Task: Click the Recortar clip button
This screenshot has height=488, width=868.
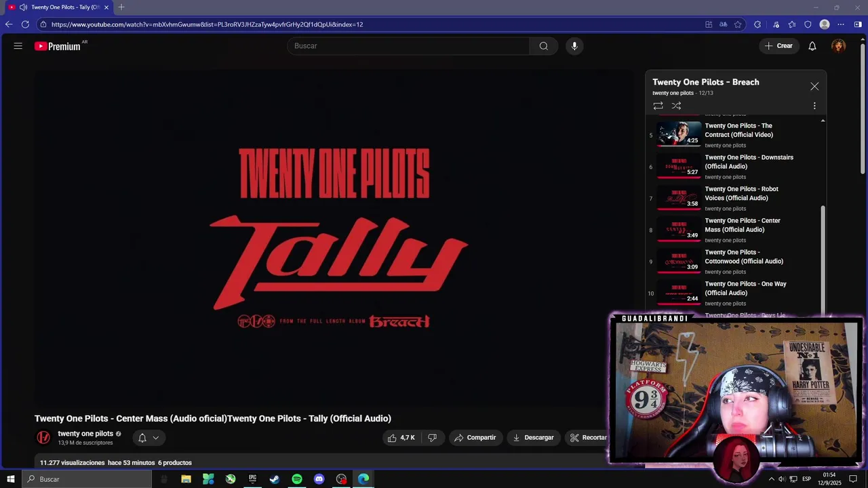Action: click(x=588, y=438)
